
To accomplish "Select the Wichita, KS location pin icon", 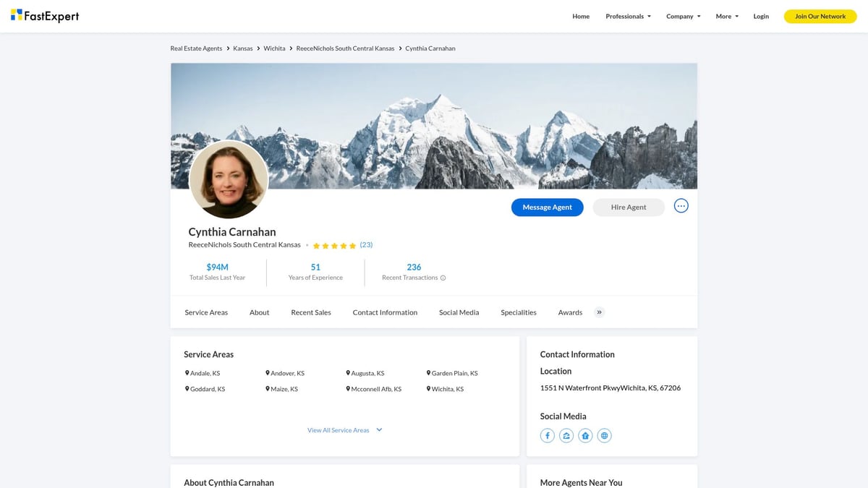I will (x=429, y=388).
